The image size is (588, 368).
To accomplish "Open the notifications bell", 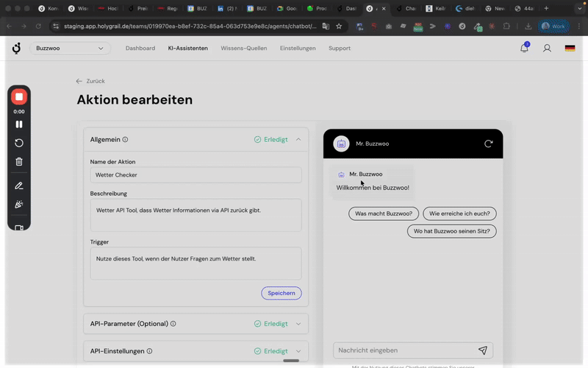I will coord(524,49).
